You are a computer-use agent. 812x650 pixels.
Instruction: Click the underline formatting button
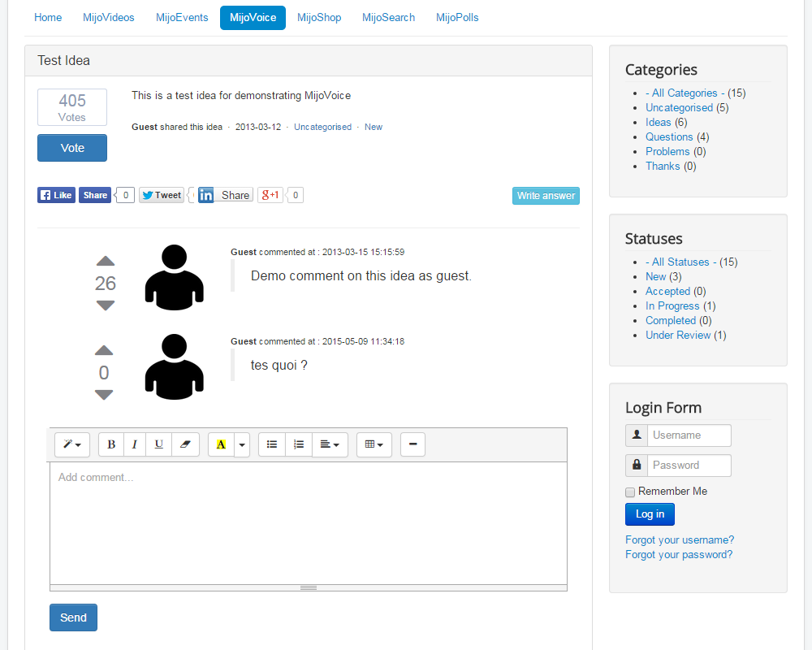(159, 444)
